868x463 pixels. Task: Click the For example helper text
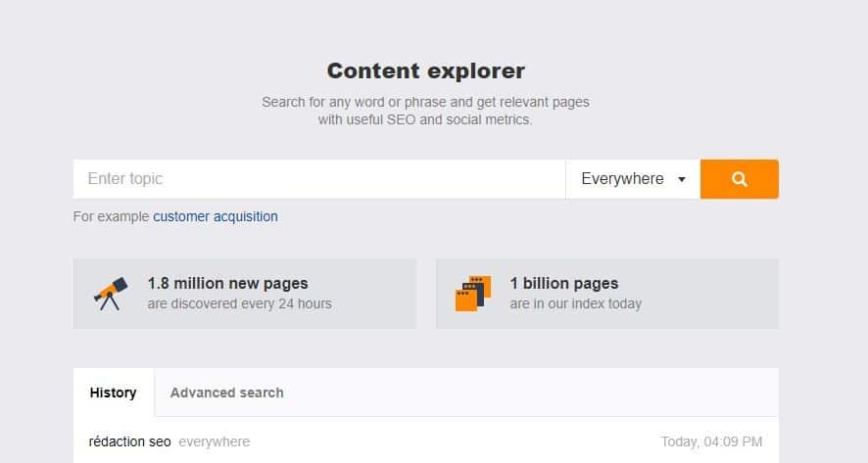(x=111, y=216)
